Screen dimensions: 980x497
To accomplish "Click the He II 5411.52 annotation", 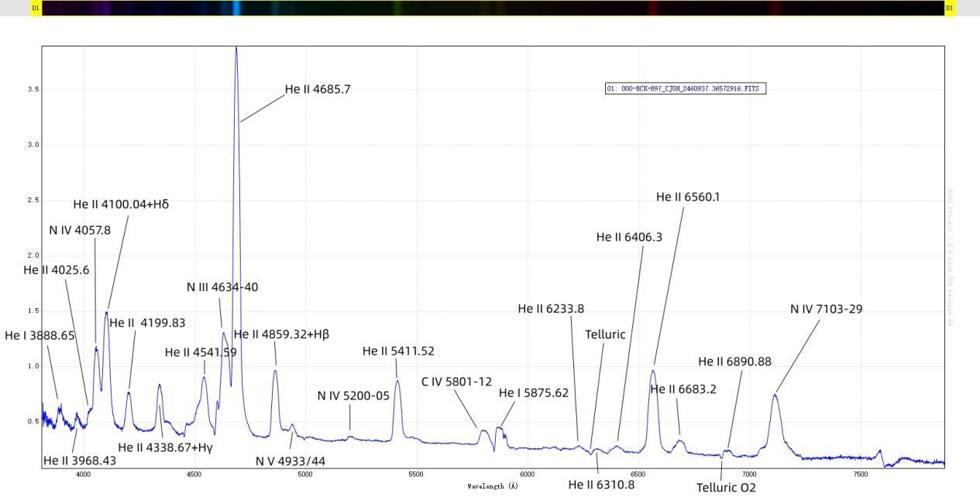I will coord(398,351).
